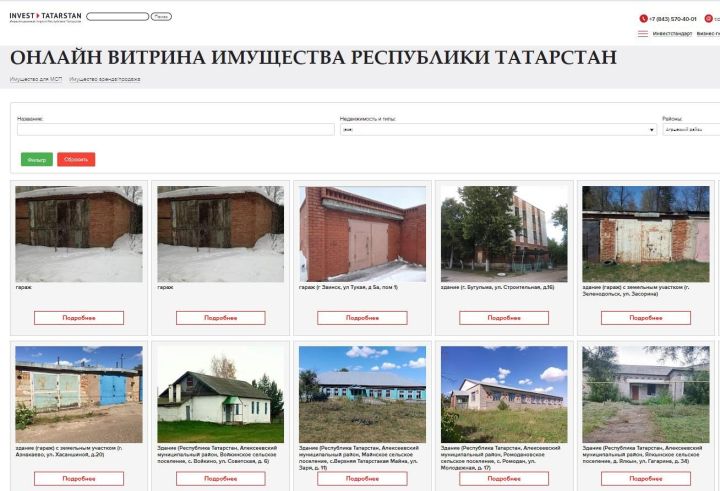Click caption mentioning Зеленодольск, ул. Засорина
720x491 pixels.
pos(636,290)
